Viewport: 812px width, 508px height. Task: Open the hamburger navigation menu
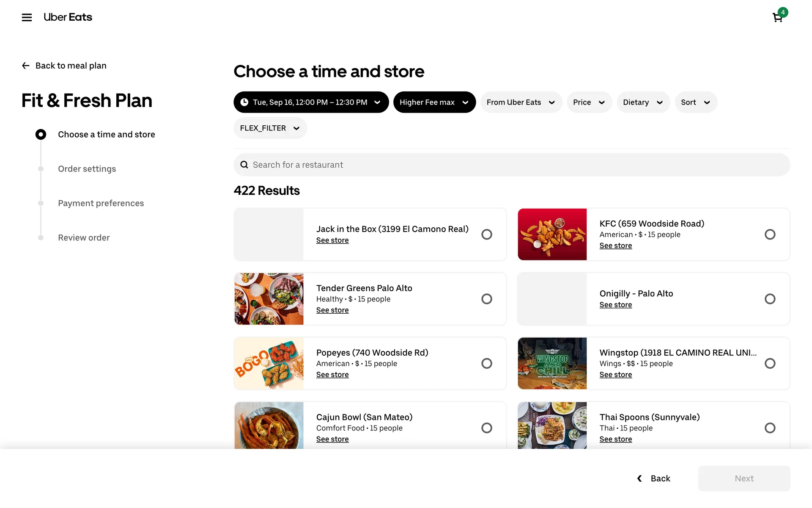coord(27,17)
